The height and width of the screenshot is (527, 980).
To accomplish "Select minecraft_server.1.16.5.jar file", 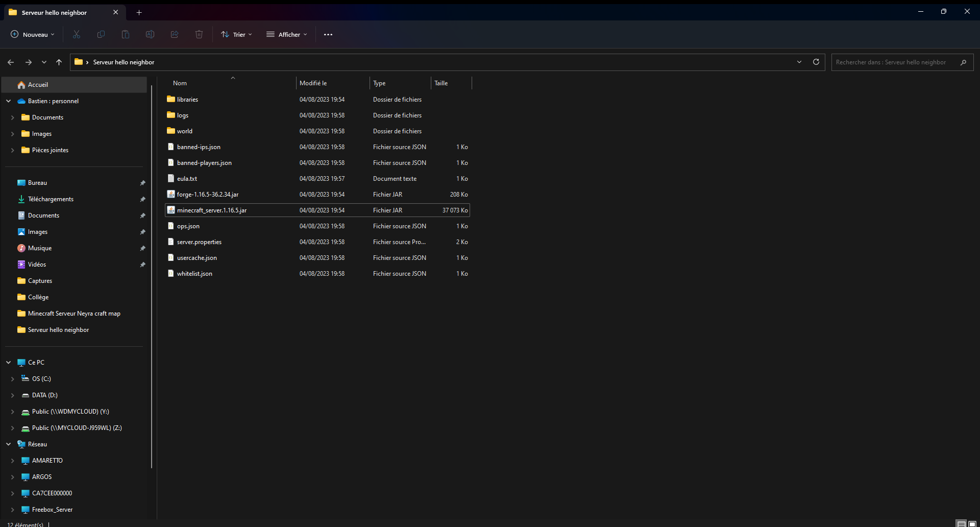I will click(317, 210).
